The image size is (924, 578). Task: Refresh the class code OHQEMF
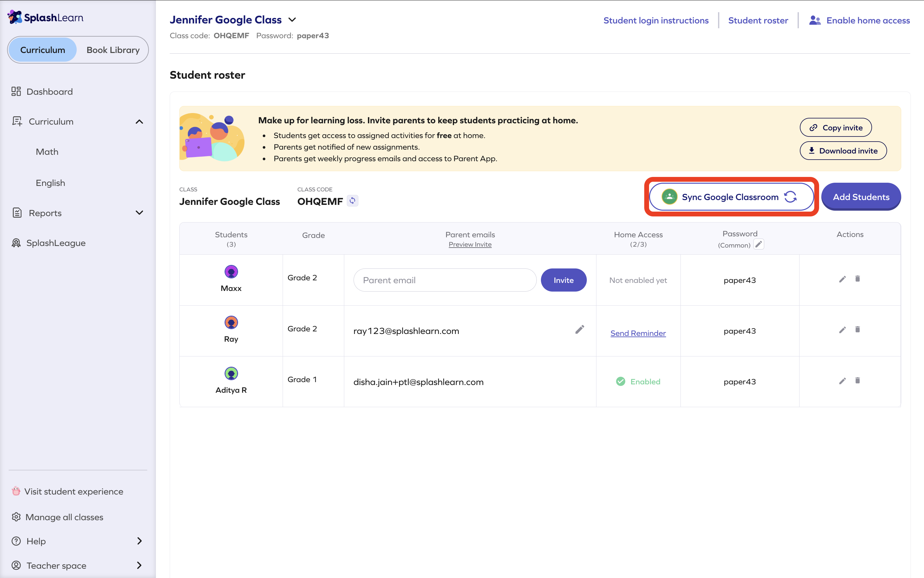click(x=352, y=200)
